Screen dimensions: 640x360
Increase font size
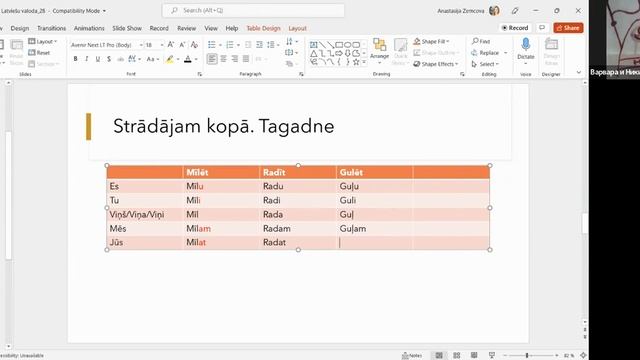click(x=171, y=44)
